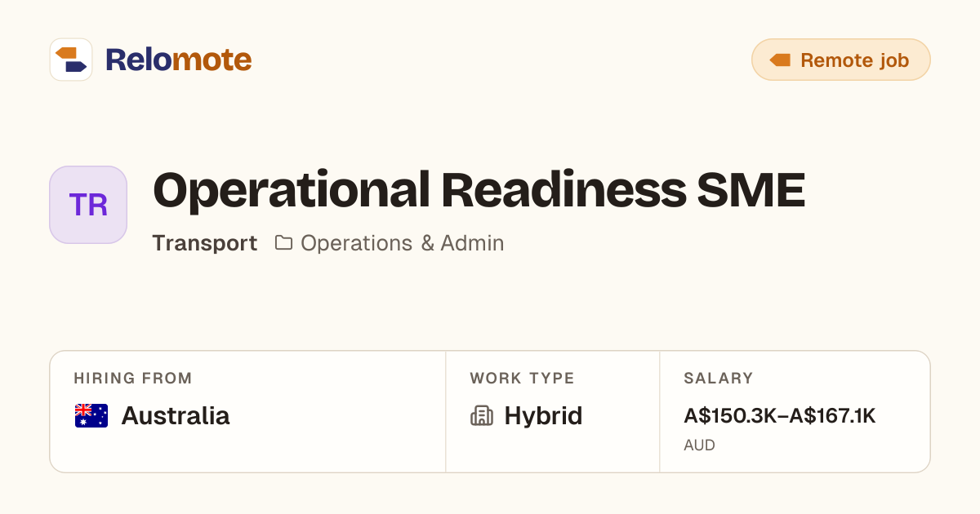Image resolution: width=980 pixels, height=514 pixels.
Task: Click the Transport company name
Action: [205, 243]
